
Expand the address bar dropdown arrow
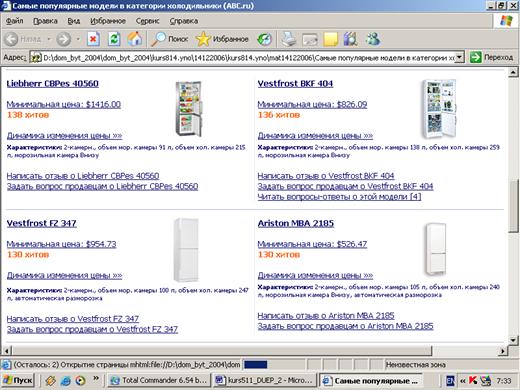tap(460, 57)
